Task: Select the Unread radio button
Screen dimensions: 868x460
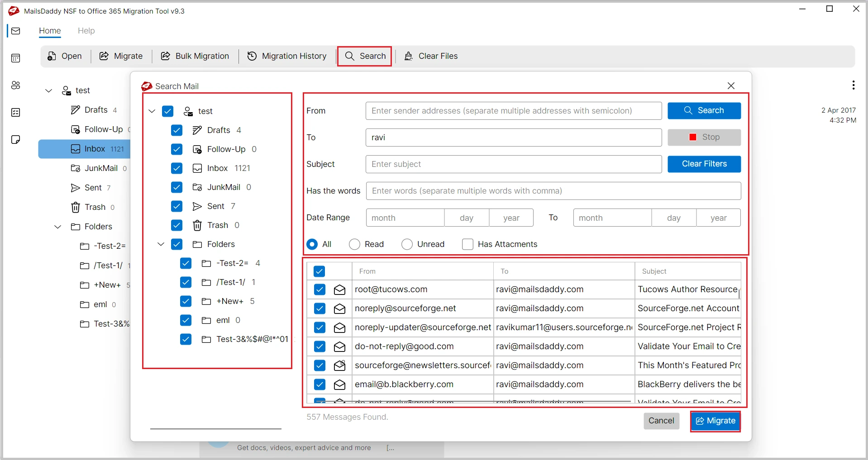Action: tap(407, 244)
